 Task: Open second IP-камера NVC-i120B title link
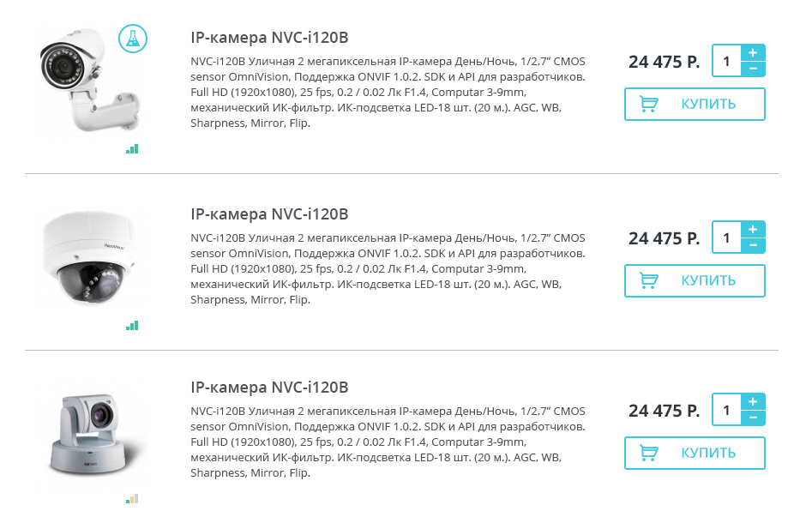coord(269,214)
